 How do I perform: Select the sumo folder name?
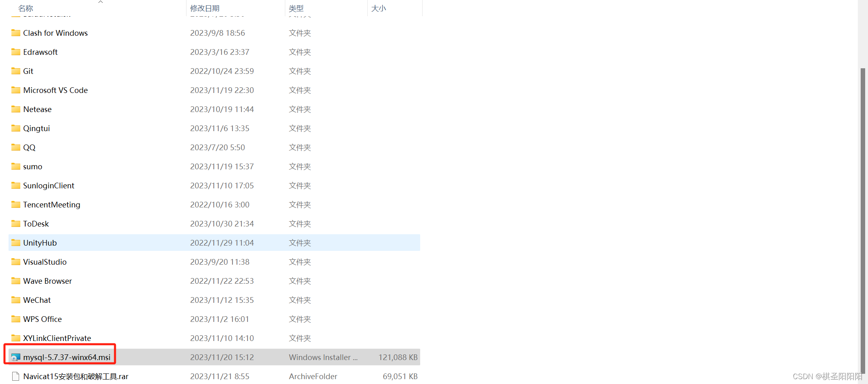33,166
